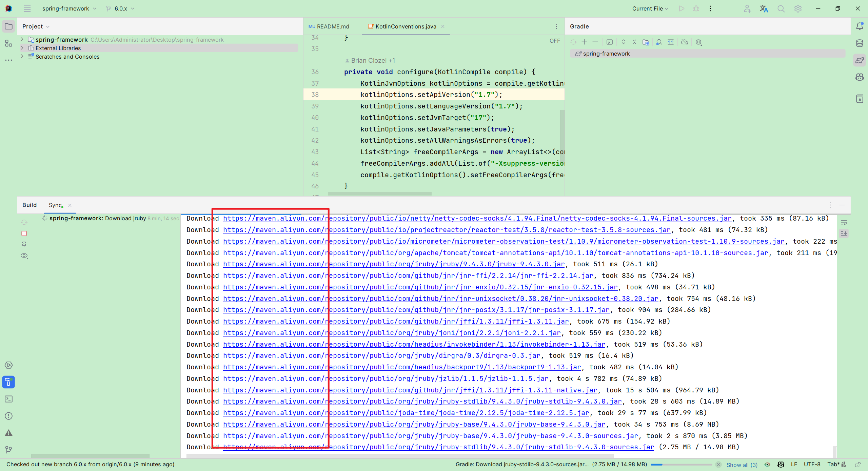868x471 pixels.
Task: Open the Services tool window icon
Action: (8, 365)
